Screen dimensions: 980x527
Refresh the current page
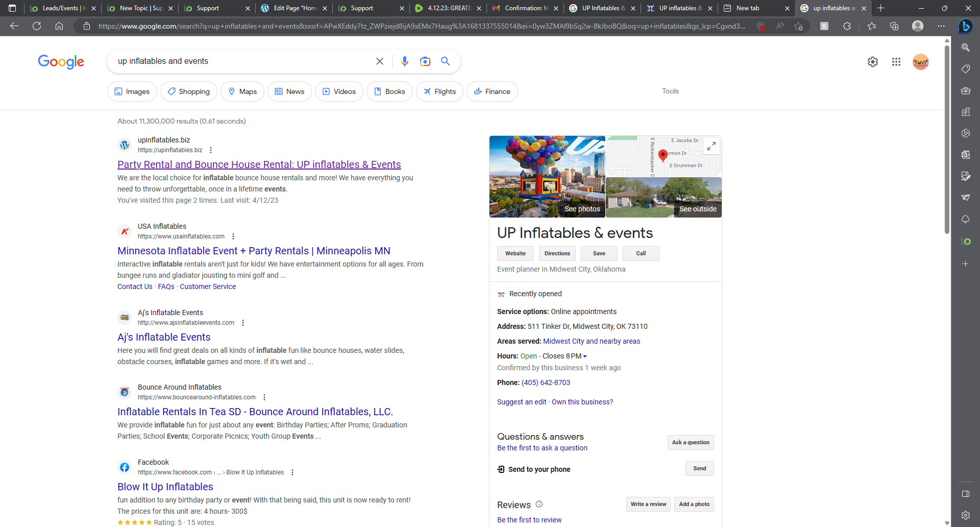point(37,26)
